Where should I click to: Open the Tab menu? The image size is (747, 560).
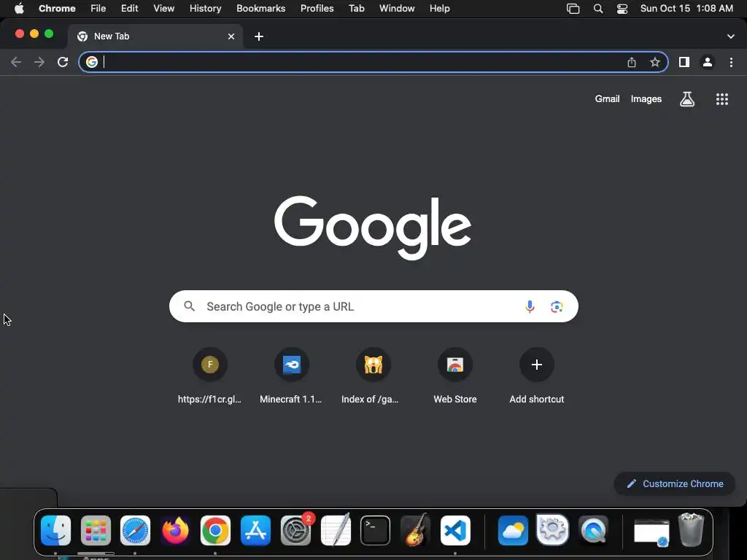click(356, 9)
